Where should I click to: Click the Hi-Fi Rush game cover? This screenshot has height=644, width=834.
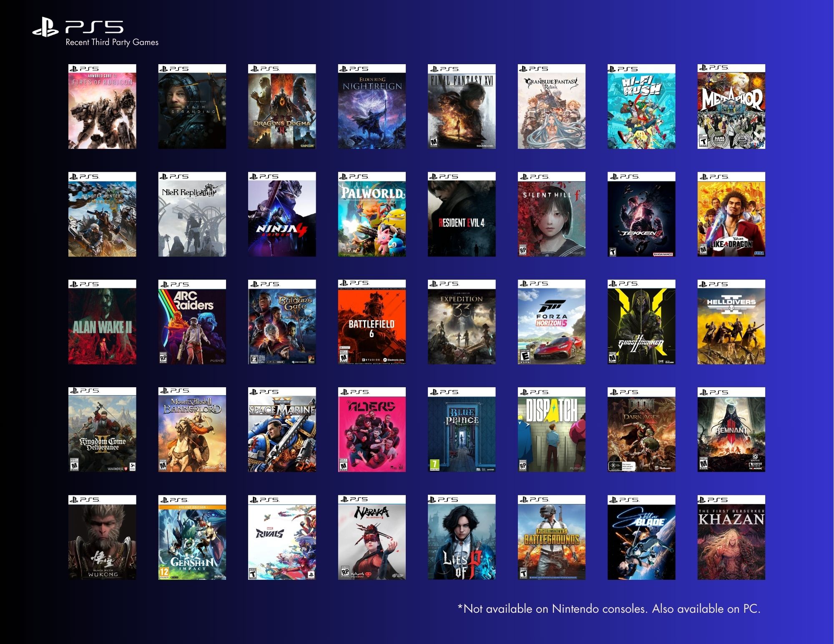click(641, 107)
